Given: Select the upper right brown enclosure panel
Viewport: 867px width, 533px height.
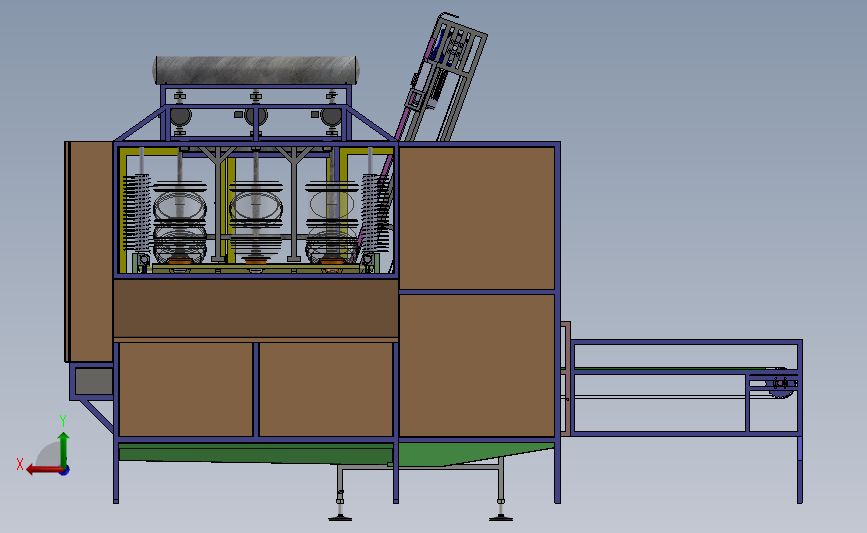Looking at the screenshot, I should click(477, 217).
